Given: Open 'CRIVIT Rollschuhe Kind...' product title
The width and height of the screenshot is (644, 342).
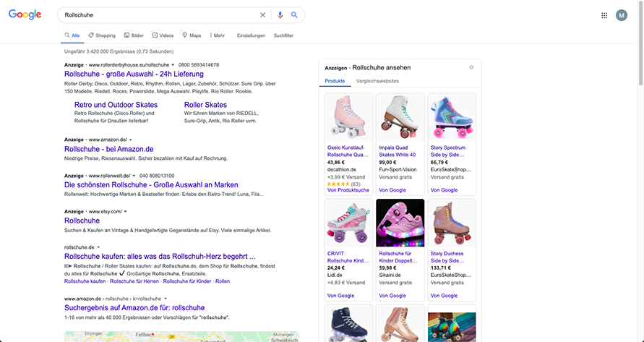Looking at the screenshot, I should point(348,257).
